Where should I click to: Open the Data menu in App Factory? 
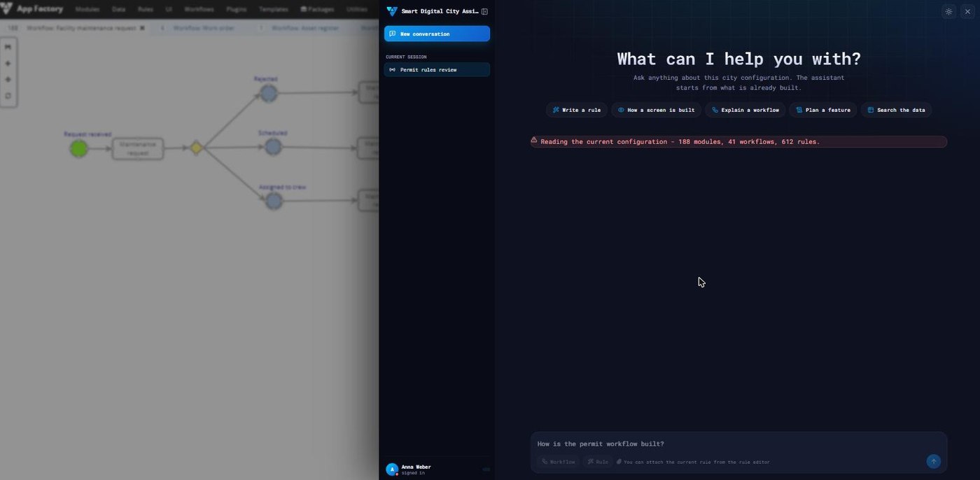[119, 10]
